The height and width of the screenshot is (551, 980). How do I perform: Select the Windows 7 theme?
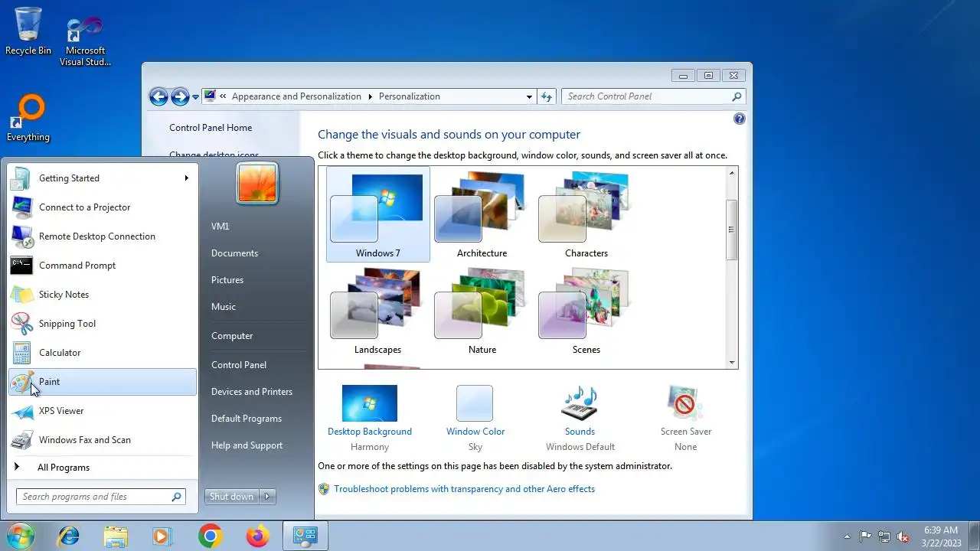click(378, 214)
